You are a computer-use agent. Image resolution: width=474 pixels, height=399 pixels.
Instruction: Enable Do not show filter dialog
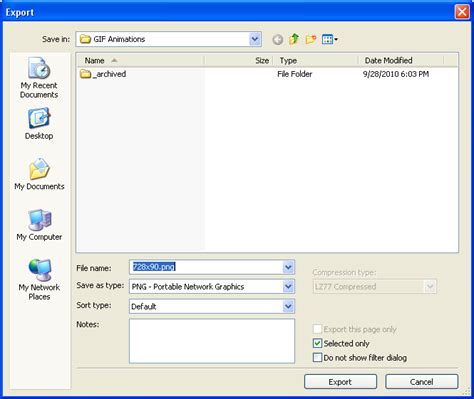pyautogui.click(x=317, y=357)
